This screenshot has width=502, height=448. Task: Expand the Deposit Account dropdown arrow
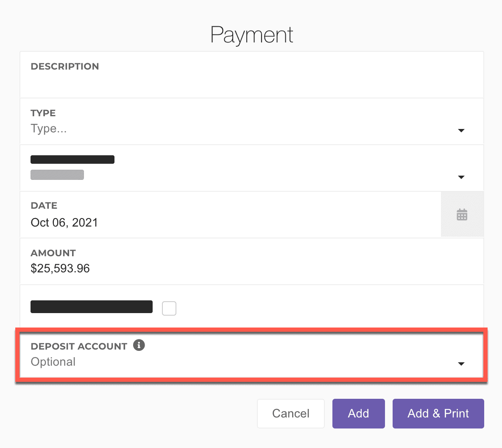[461, 364]
